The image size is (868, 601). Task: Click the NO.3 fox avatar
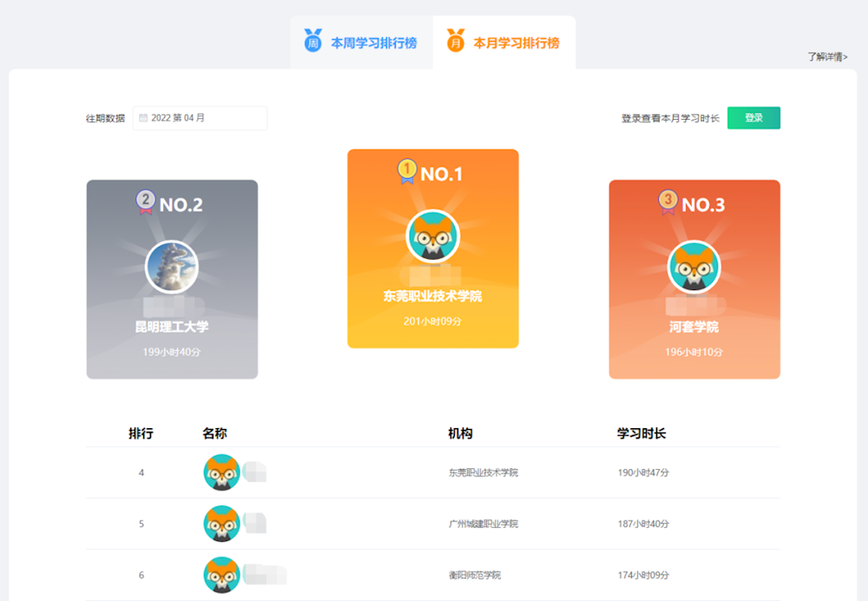pyautogui.click(x=694, y=267)
